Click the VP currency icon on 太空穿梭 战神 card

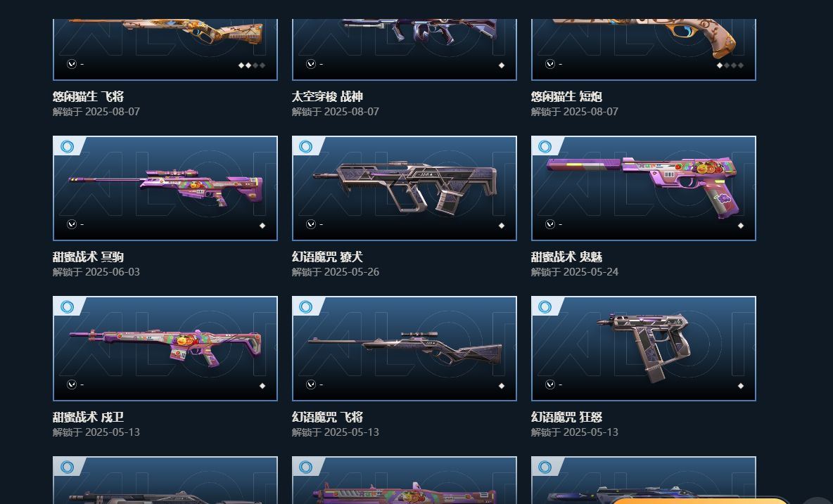311,64
